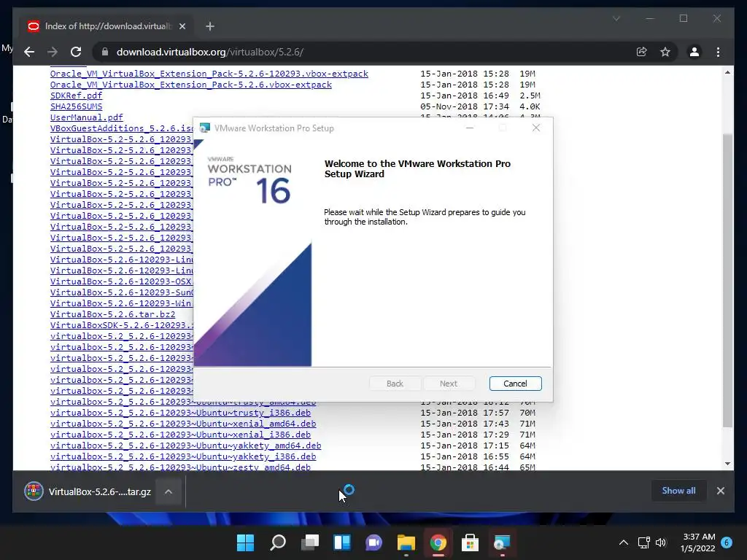Click the scrollbar up arrow
The height and width of the screenshot is (560, 747).
pyautogui.click(x=727, y=73)
